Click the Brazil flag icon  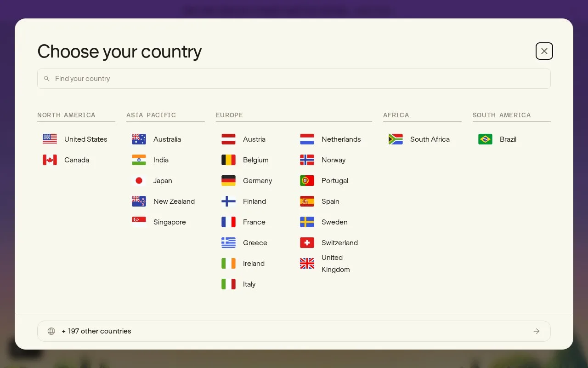coord(485,139)
